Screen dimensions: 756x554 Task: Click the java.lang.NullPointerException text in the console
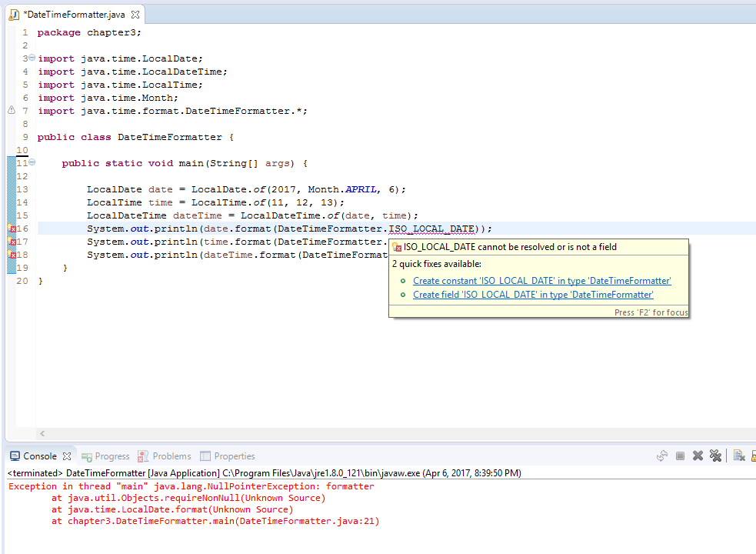pos(236,486)
